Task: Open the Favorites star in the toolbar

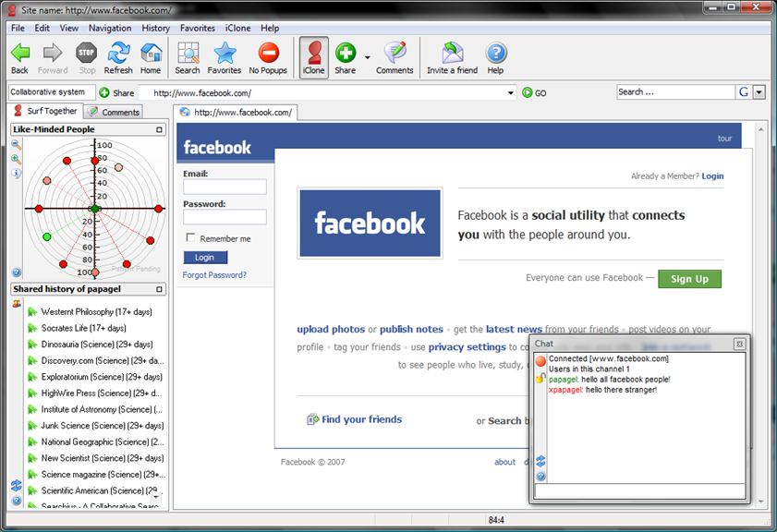Action: [225, 58]
